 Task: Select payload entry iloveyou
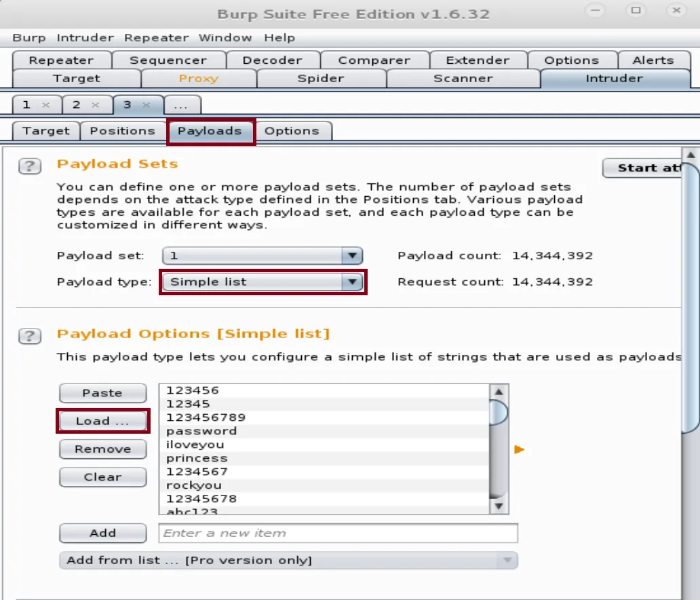coord(324,445)
